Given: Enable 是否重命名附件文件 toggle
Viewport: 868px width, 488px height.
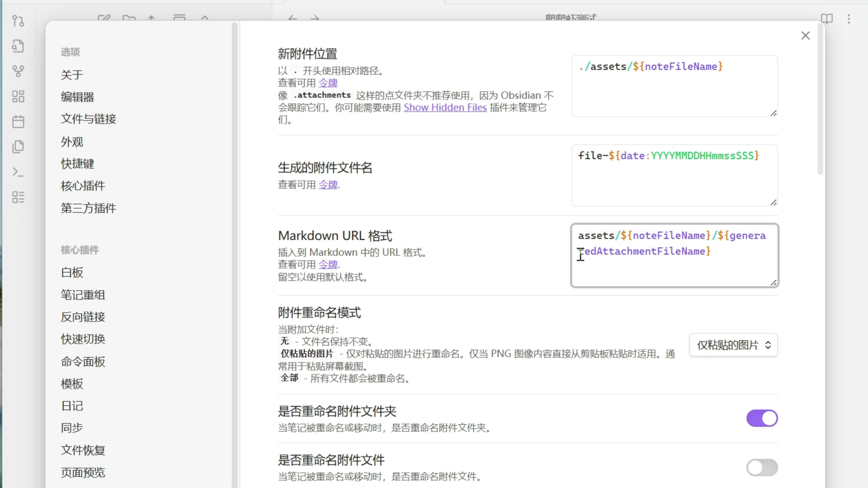Looking at the screenshot, I should pos(762,467).
